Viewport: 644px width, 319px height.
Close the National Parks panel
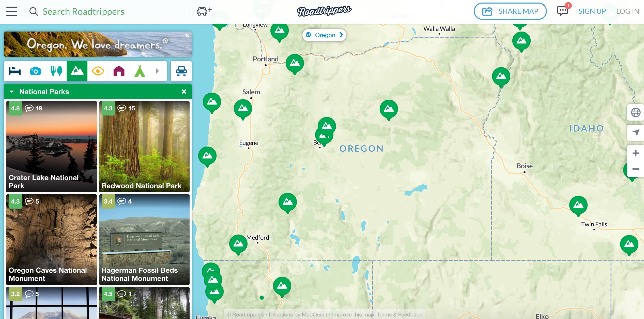click(x=184, y=92)
